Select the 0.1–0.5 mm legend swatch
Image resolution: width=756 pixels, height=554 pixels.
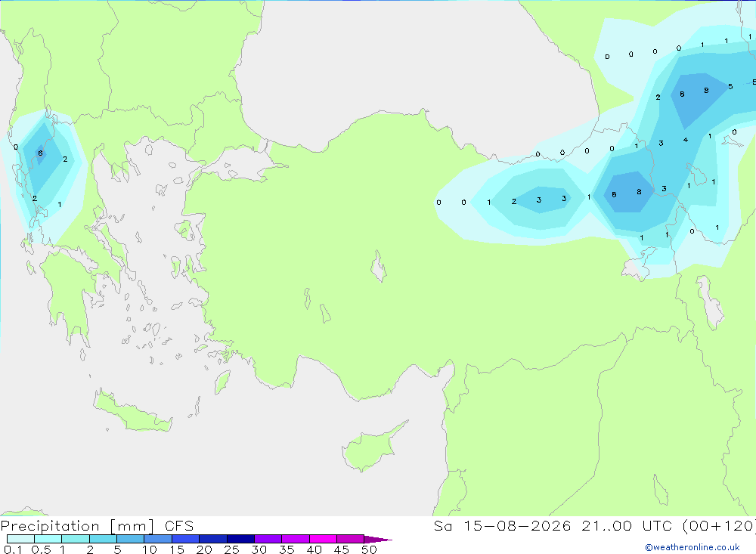[20, 539]
